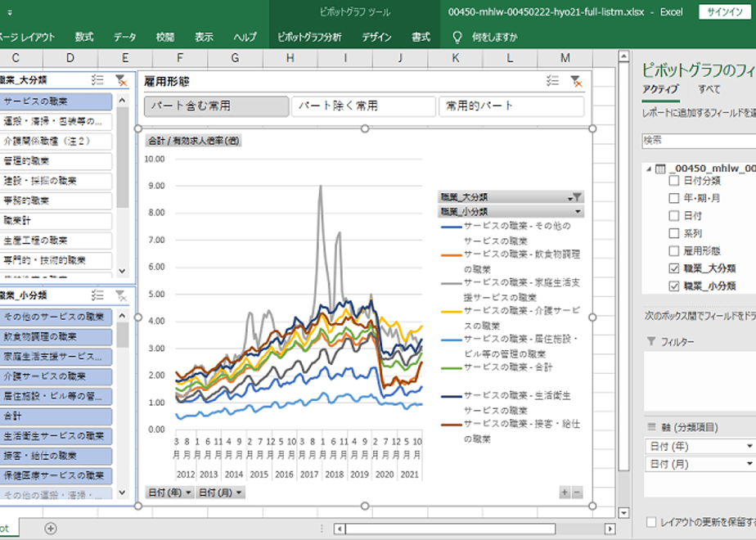Check the 日付分類 field checkbox

[674, 181]
